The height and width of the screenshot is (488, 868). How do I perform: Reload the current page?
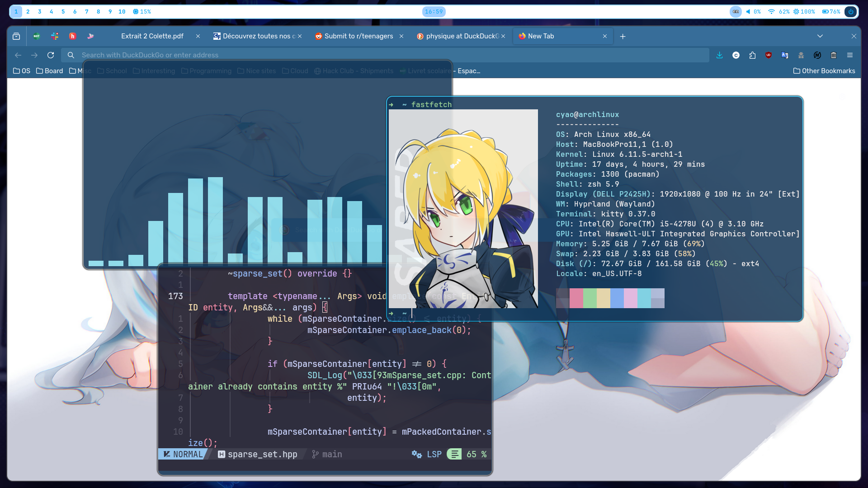click(51, 55)
